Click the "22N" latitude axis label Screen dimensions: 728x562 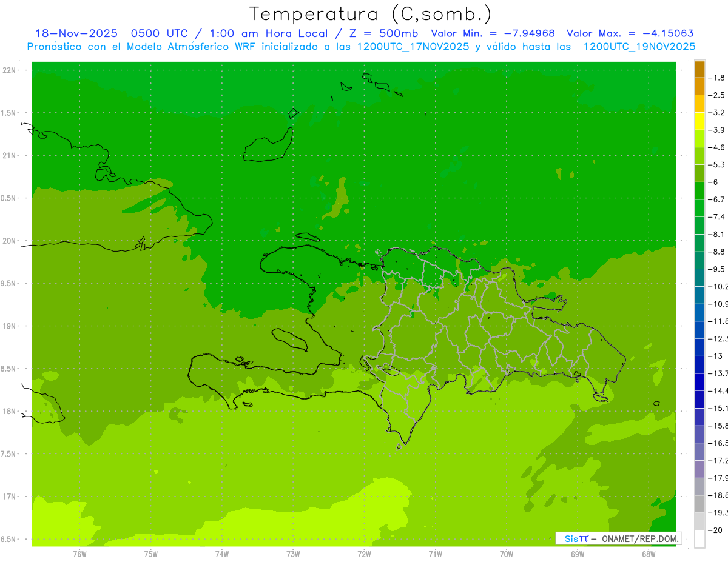[9, 70]
